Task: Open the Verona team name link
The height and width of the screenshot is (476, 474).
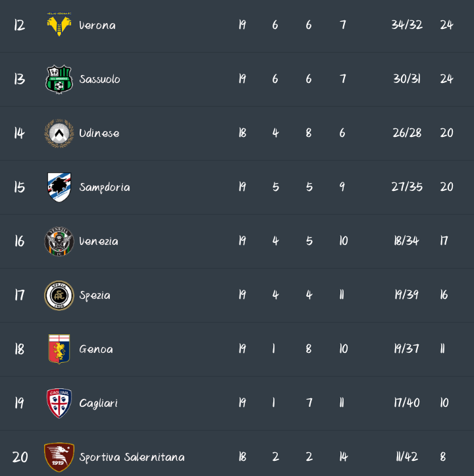Action: 97,26
